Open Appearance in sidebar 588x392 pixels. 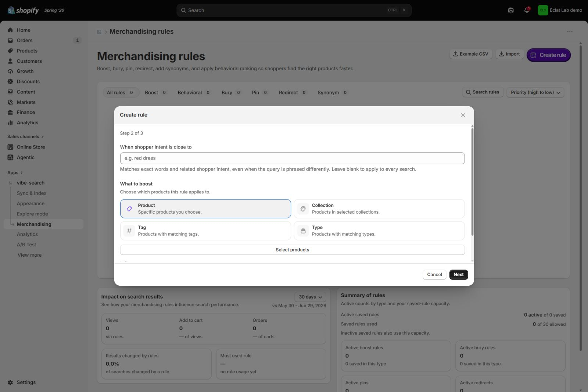(31, 203)
